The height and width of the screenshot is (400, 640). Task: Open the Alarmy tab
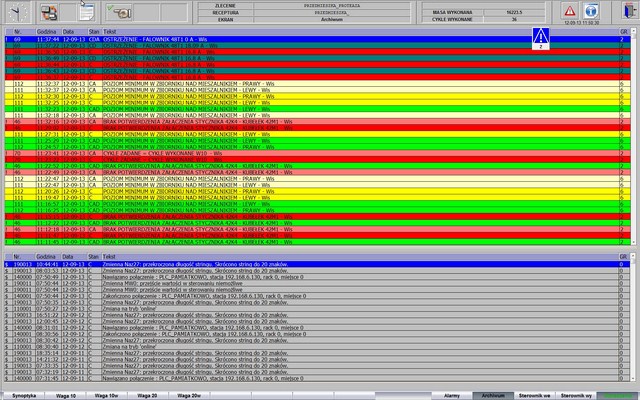[452, 396]
